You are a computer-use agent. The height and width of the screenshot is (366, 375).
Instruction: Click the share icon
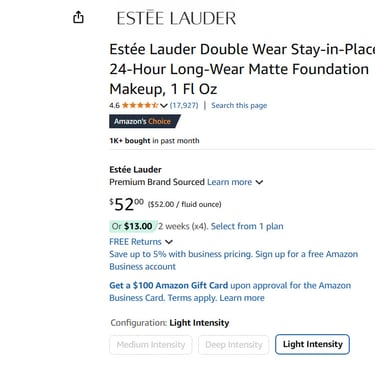pyautogui.click(x=78, y=17)
